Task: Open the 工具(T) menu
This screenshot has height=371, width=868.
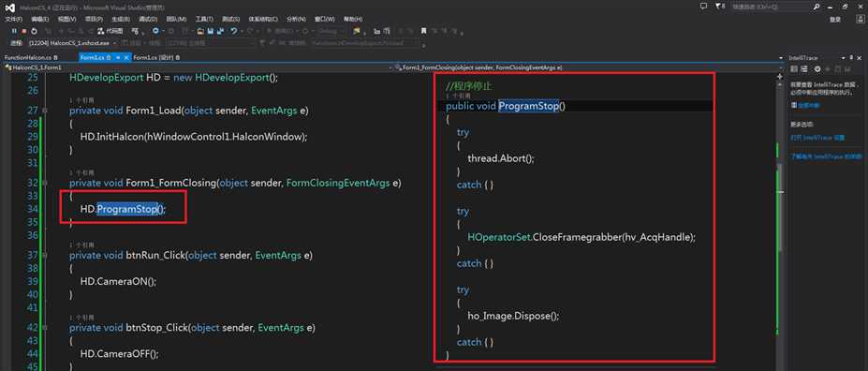Action: tap(204, 19)
